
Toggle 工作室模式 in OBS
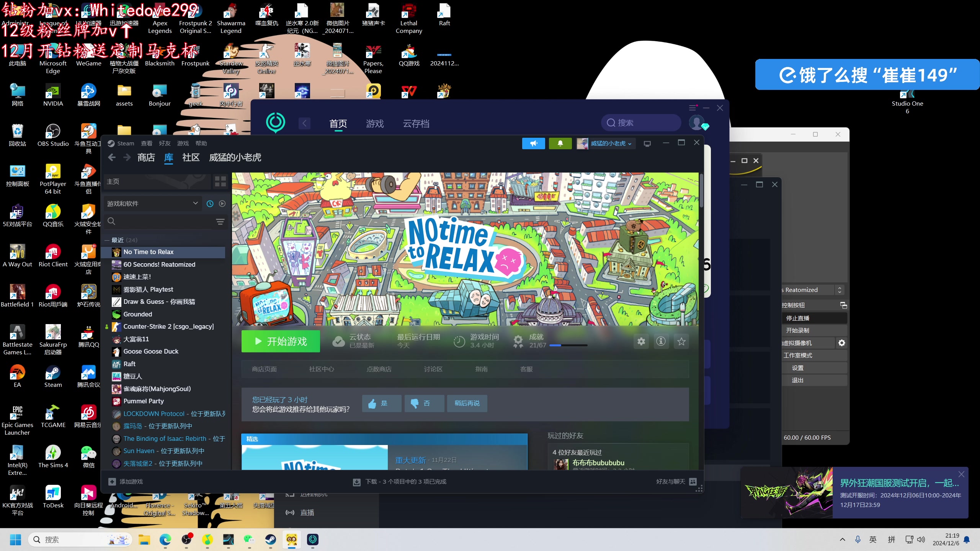tap(814, 355)
